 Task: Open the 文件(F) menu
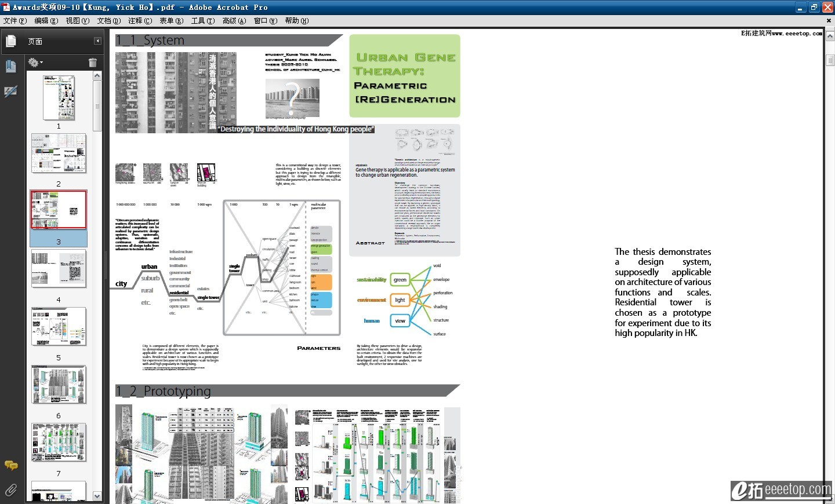pyautogui.click(x=15, y=20)
